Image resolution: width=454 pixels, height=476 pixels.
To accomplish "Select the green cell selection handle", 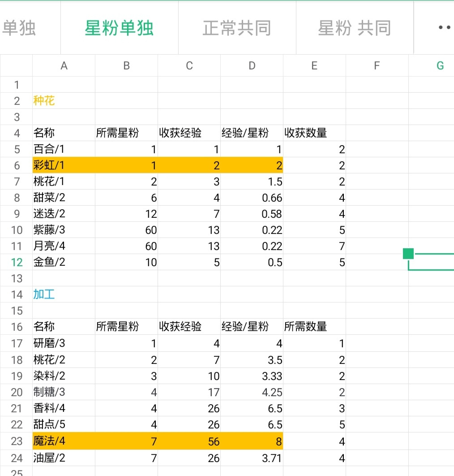I will (408, 254).
